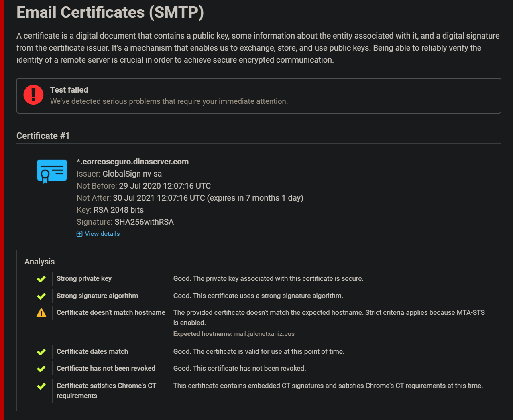Click the blue certificate badge icon
Image resolution: width=513 pixels, height=420 pixels.
pos(51,171)
